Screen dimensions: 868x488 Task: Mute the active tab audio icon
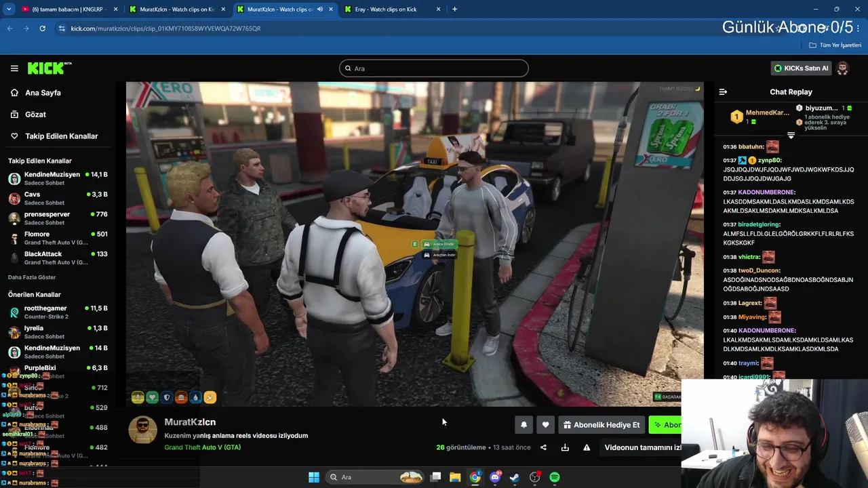(319, 9)
